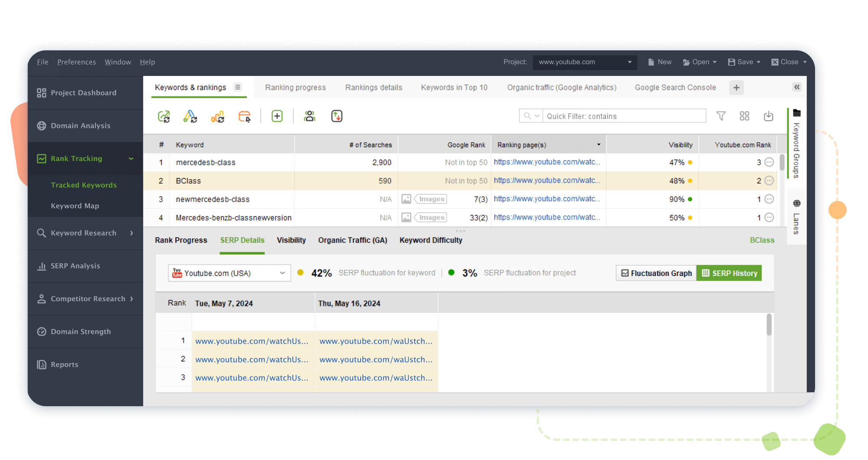Screen dimensions: 868x460
Task: Click the filter funnel icon
Action: [x=721, y=116]
